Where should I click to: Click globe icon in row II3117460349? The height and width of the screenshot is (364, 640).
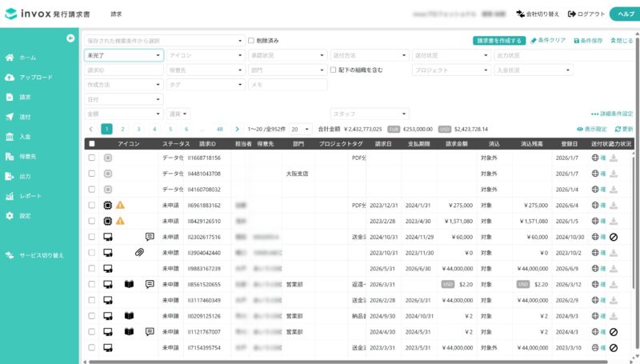point(595,300)
